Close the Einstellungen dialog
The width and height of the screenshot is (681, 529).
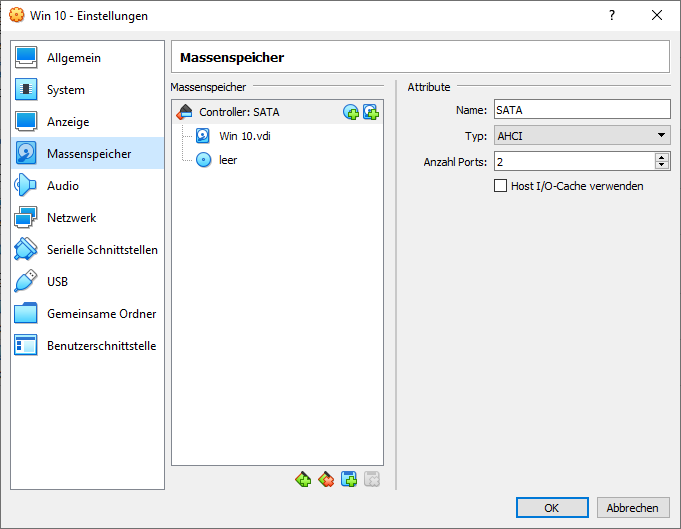(657, 16)
